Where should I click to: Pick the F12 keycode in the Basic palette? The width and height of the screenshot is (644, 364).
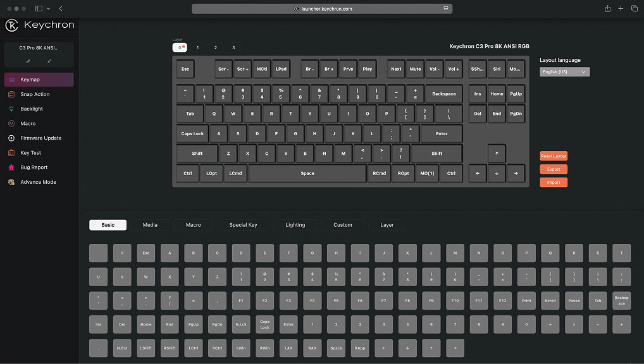503,300
